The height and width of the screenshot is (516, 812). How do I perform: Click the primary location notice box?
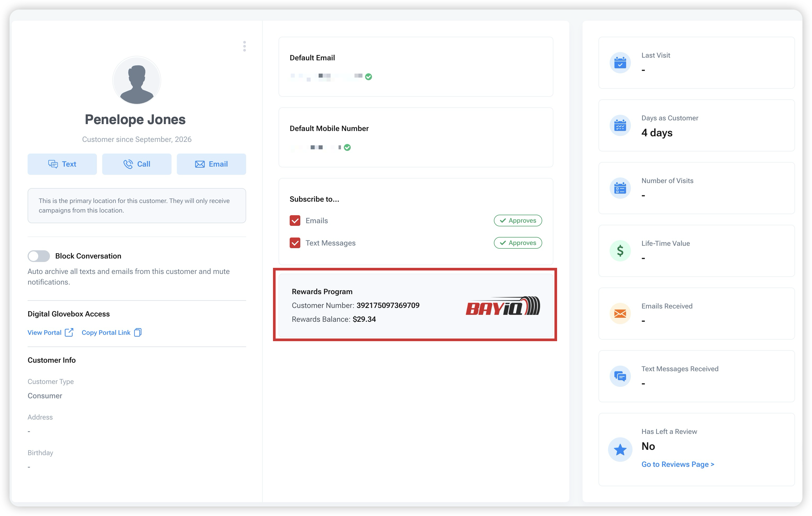coord(136,205)
